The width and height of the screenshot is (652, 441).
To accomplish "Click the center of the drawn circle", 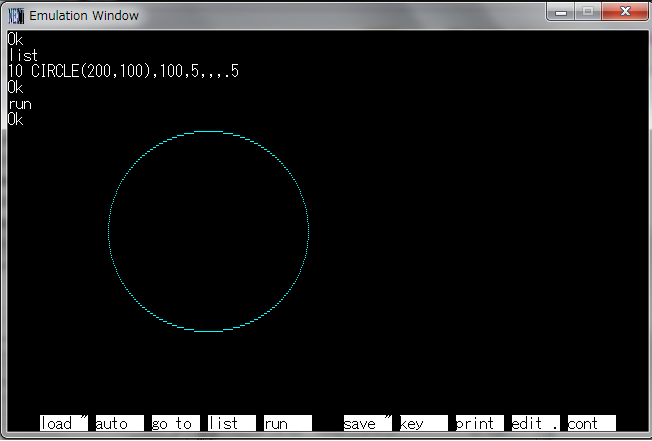I will click(208, 231).
